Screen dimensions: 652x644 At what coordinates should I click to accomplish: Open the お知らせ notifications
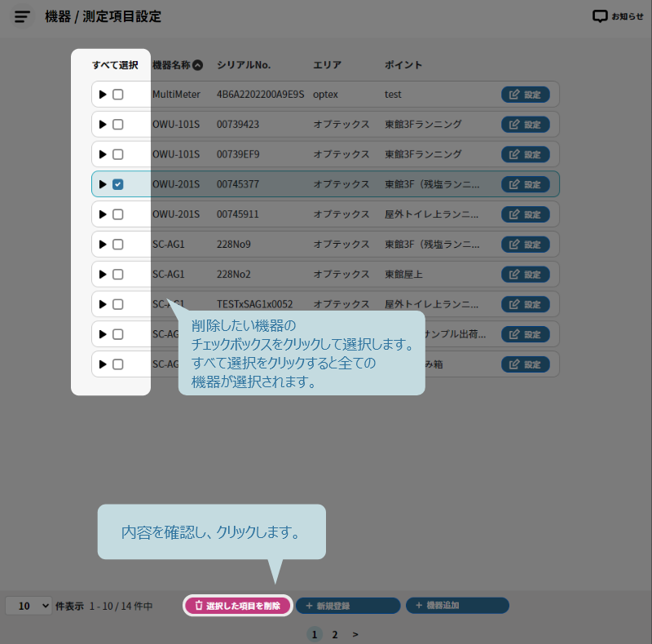pyautogui.click(x=618, y=16)
